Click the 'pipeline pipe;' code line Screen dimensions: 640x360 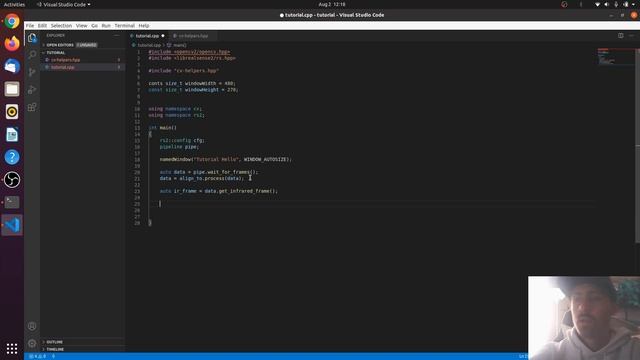[179, 147]
